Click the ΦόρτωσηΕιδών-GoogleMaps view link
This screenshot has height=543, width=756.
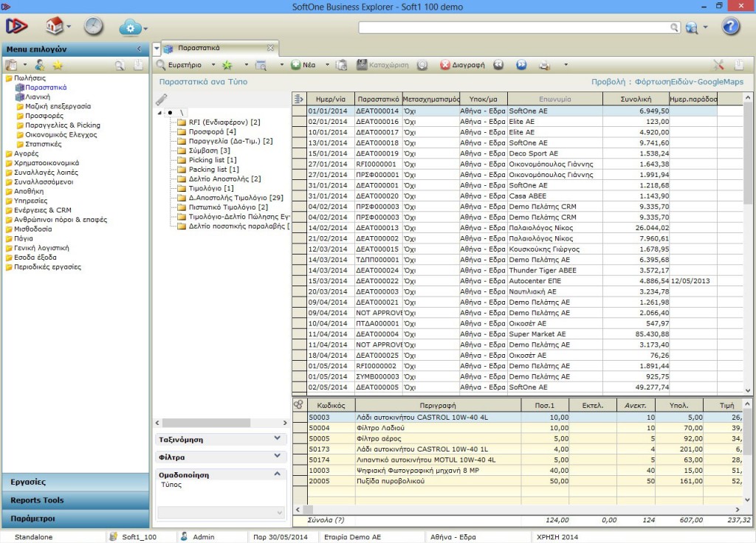pyautogui.click(x=689, y=82)
